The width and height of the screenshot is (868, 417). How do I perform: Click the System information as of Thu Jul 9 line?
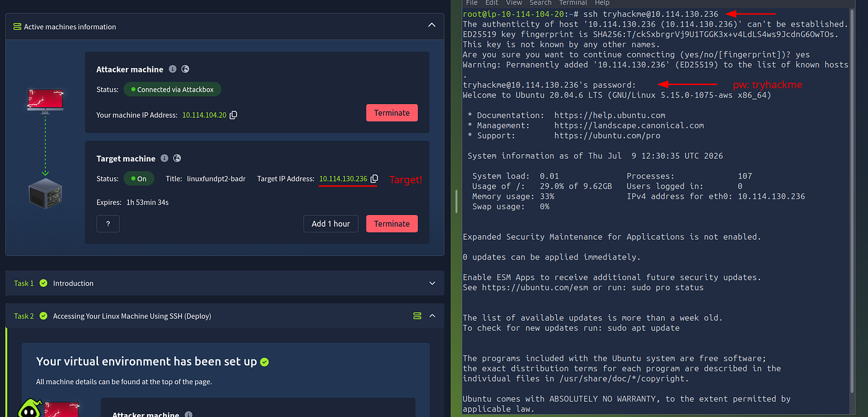(595, 156)
